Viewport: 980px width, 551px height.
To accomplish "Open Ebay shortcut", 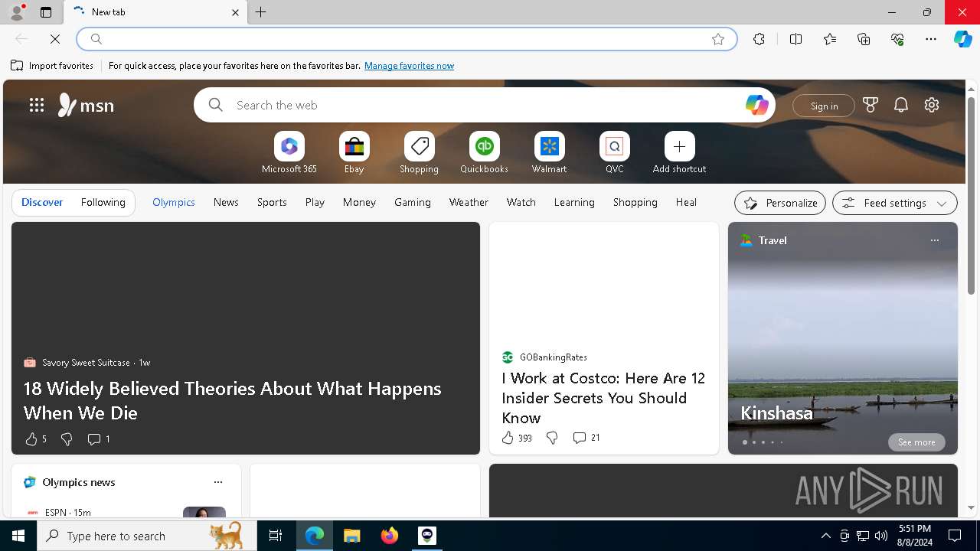I will pos(354,153).
